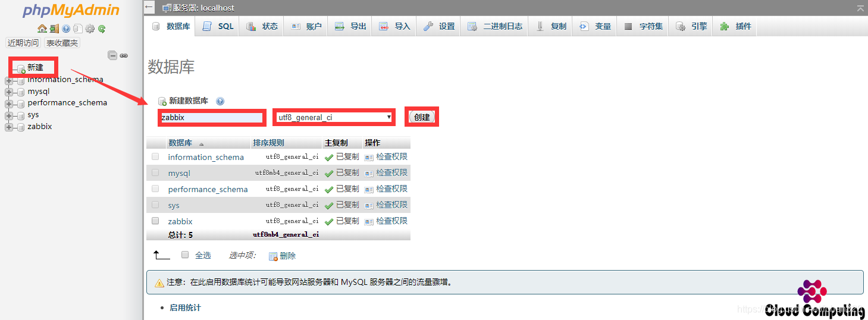
Task: Click the 创建 button
Action: click(422, 117)
